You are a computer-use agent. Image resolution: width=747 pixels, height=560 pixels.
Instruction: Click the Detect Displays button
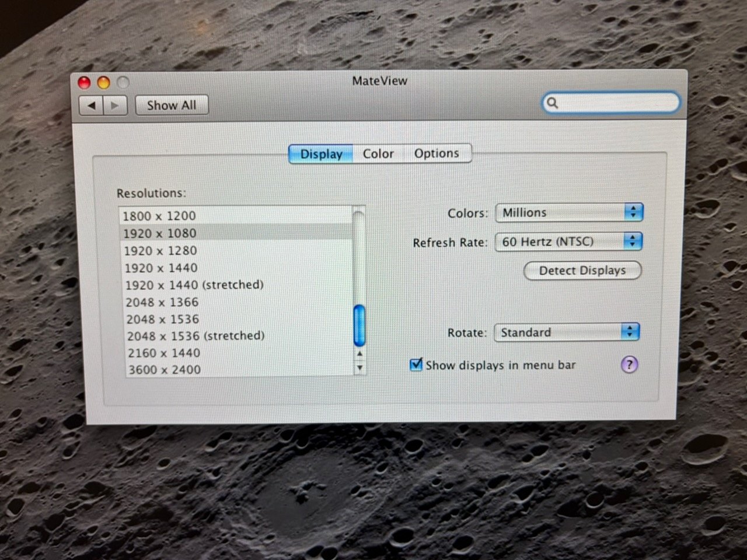pyautogui.click(x=582, y=271)
